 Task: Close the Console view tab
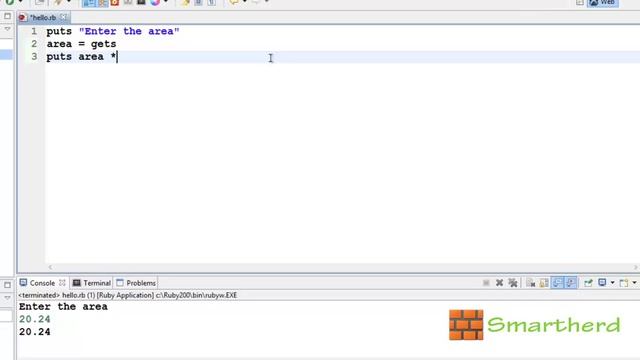[x=62, y=282]
